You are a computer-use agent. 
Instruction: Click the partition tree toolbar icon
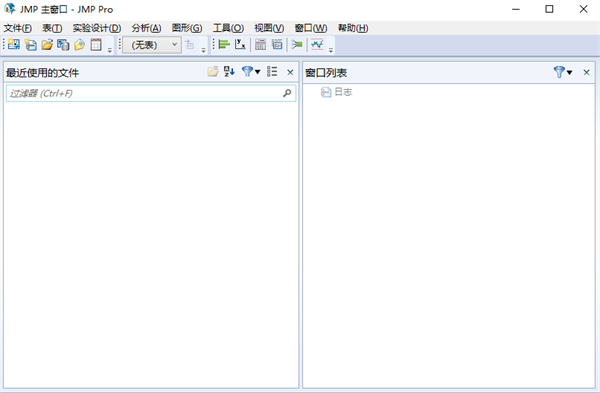297,45
